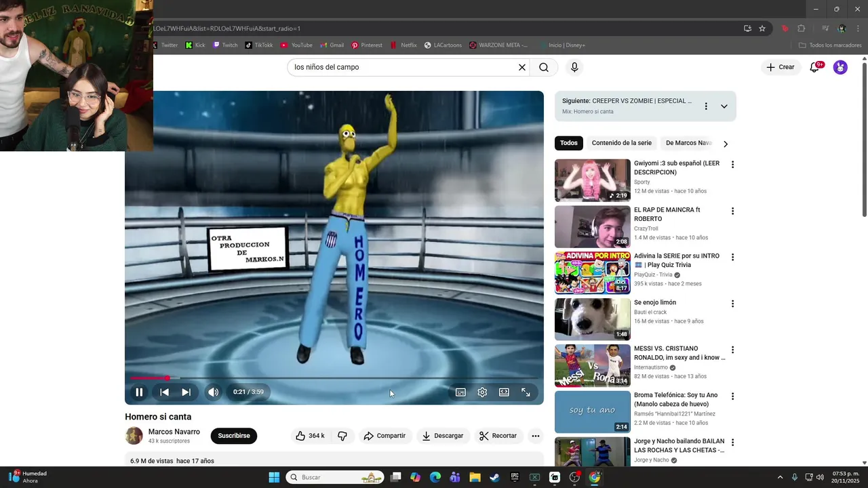
Task: Pause the video with the pause button
Action: tap(139, 392)
